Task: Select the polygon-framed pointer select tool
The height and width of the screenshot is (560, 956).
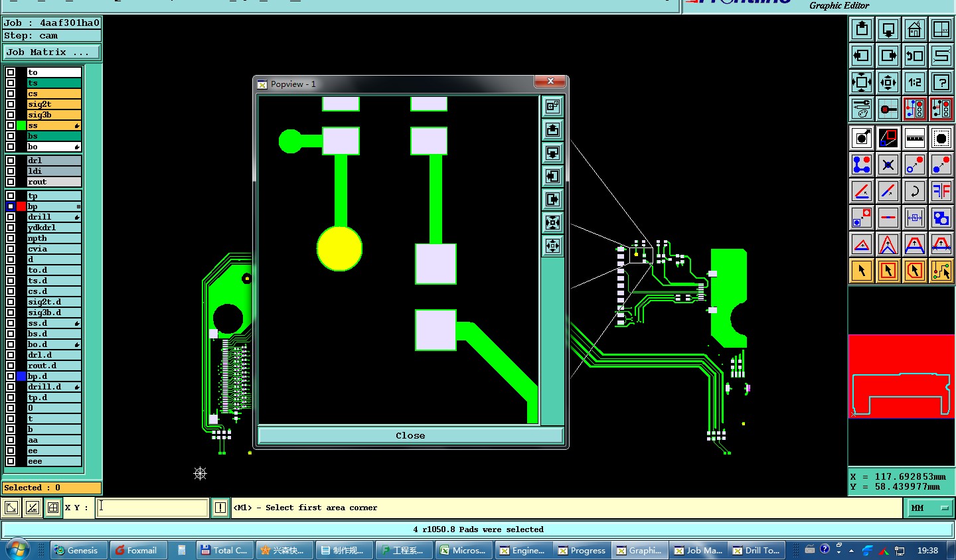Action: pos(915,271)
